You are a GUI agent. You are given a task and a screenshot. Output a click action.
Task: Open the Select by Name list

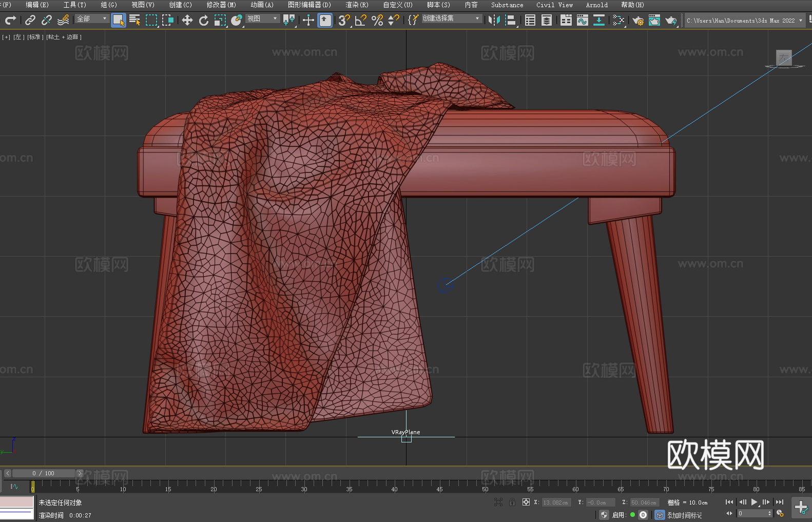click(135, 20)
